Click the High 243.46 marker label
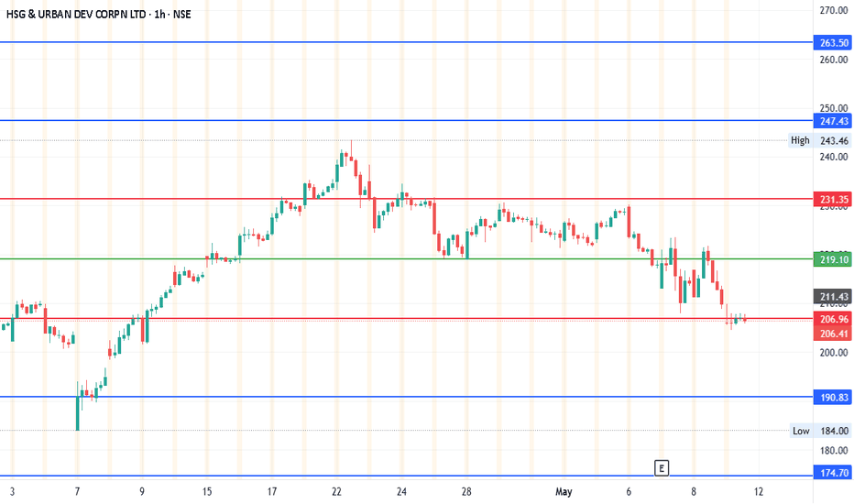 pyautogui.click(x=820, y=140)
